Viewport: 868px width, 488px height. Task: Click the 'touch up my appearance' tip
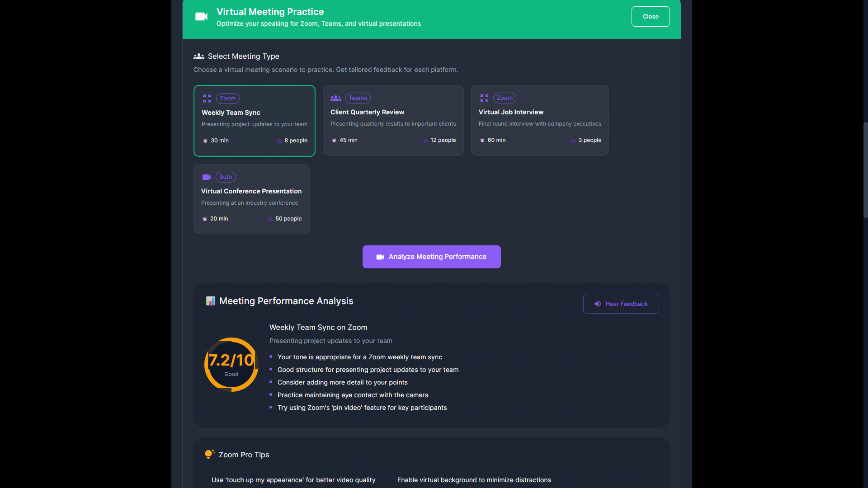coord(293,480)
